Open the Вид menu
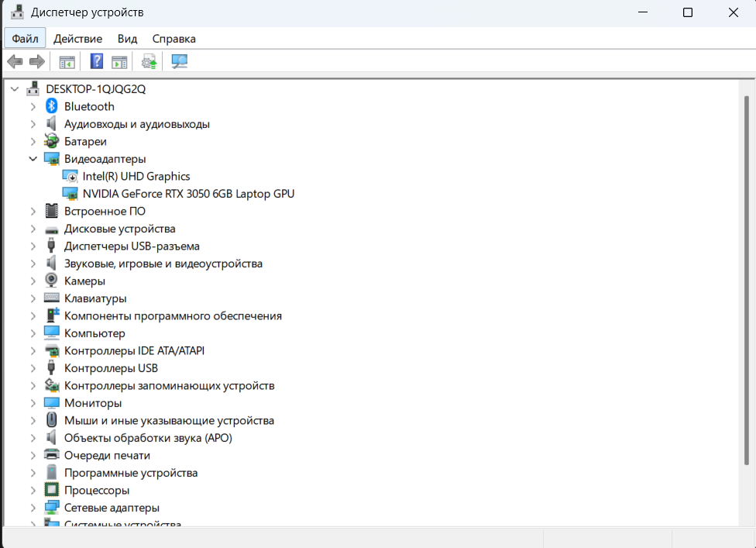 click(127, 39)
